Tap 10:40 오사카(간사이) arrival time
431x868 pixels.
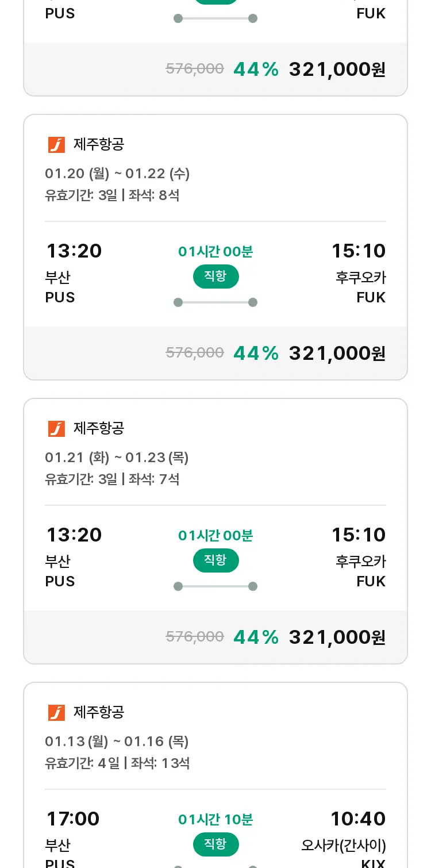[358, 819]
